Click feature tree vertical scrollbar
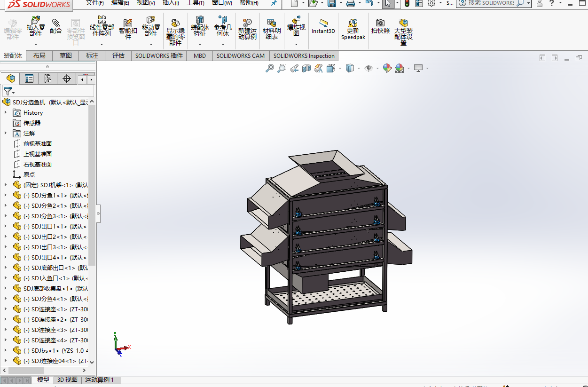Viewport: 588px width, 387px height. pyautogui.click(x=92, y=186)
